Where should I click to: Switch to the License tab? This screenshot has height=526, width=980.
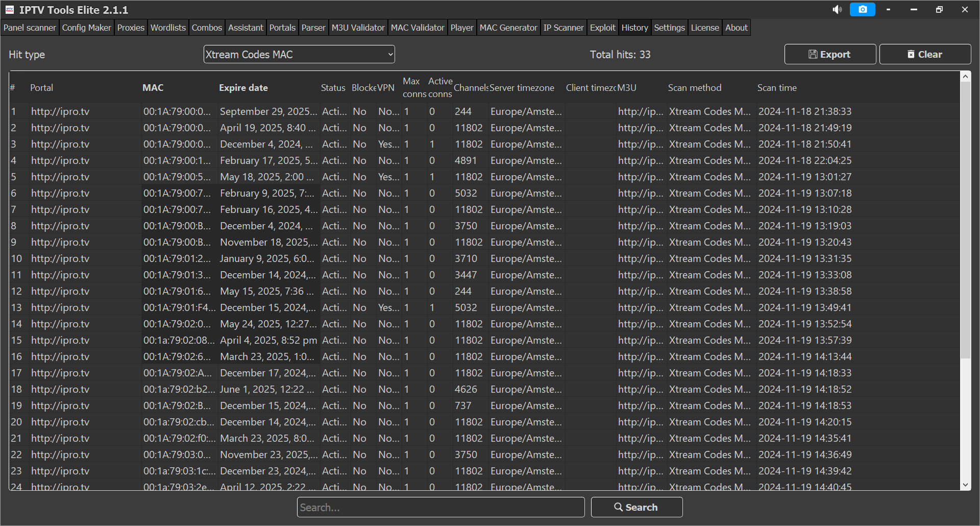[x=705, y=28]
